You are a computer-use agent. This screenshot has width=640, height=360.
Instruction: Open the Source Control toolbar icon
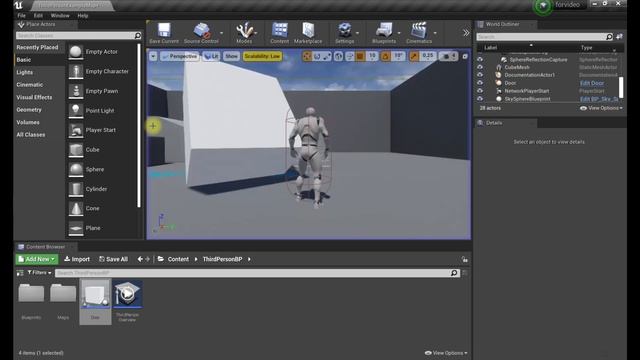tap(201, 33)
